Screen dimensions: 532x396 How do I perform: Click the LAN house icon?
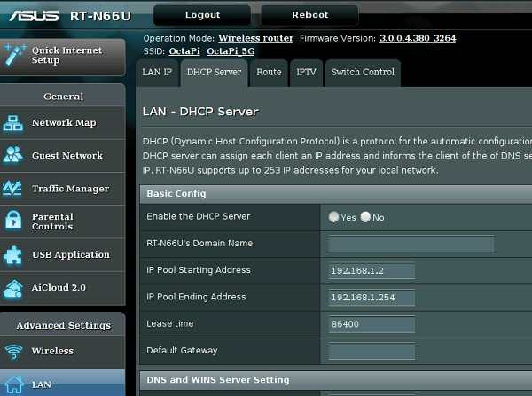click(14, 385)
